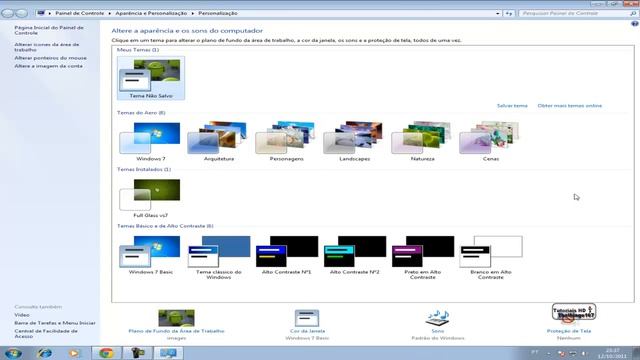640x360 pixels.
Task: Open Alterar ícones da área de trabalho
Action: pyautogui.click(x=47, y=47)
